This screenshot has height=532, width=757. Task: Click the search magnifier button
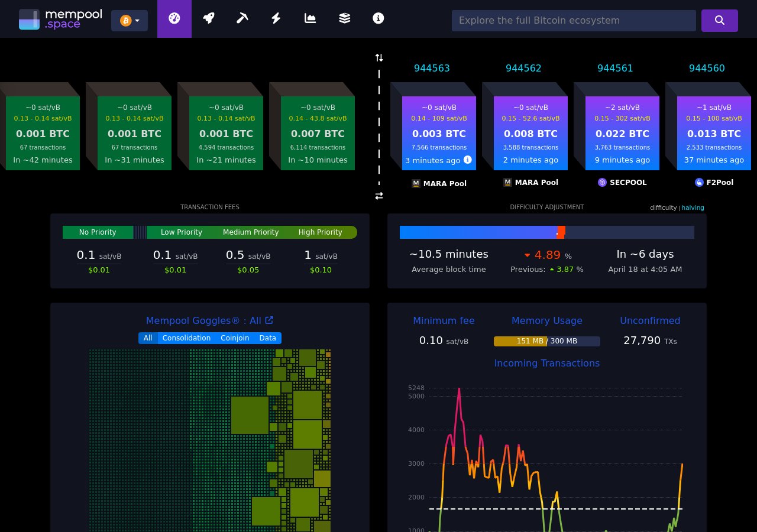719,20
